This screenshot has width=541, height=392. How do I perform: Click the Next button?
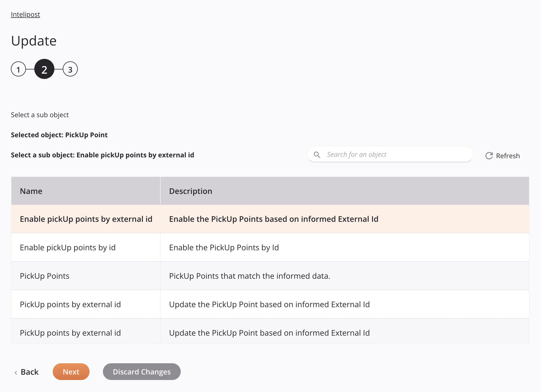point(71,372)
